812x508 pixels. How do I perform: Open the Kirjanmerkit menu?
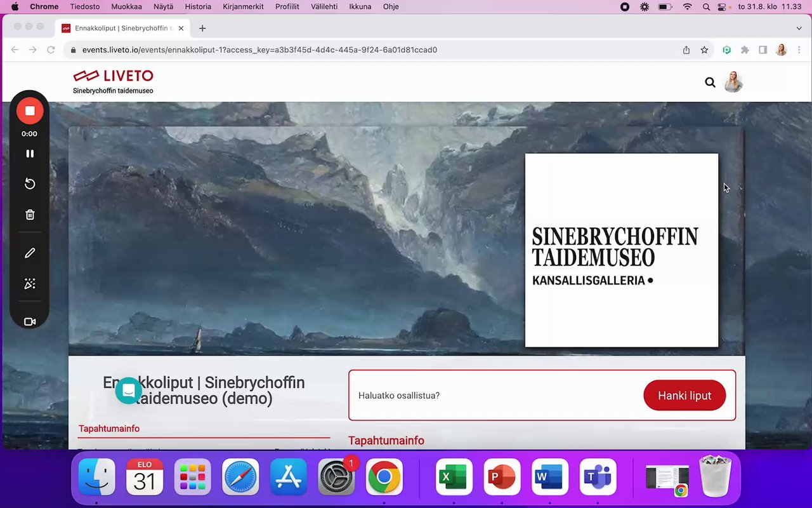243,6
